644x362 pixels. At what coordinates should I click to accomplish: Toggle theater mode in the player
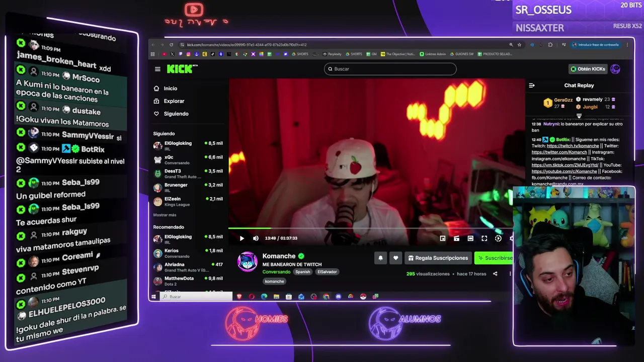click(470, 238)
